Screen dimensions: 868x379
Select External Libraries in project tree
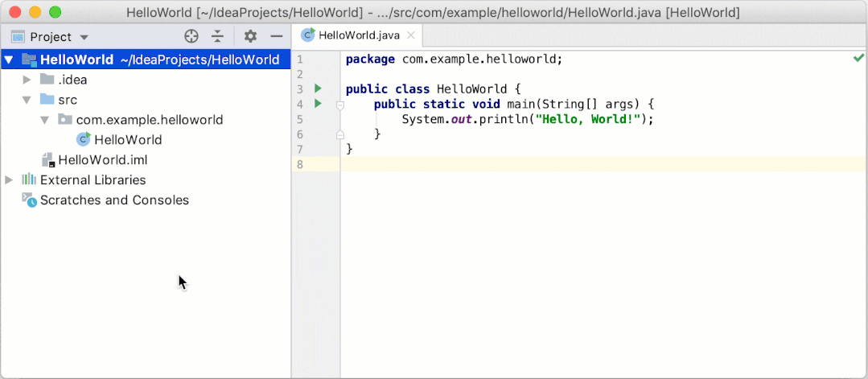tap(93, 180)
